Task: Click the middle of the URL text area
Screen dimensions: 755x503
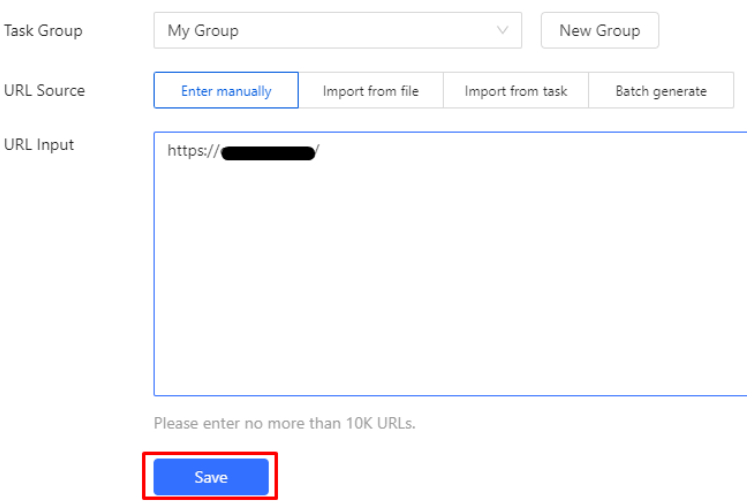Action: tap(450, 264)
